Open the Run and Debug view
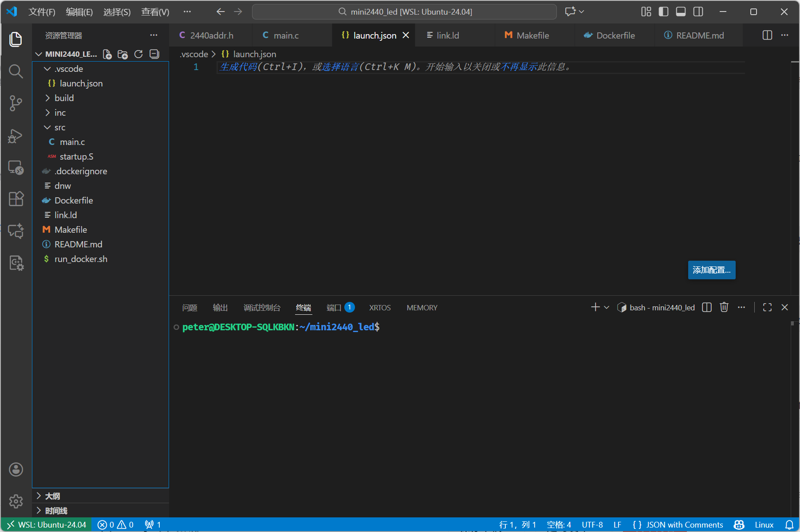The image size is (800, 532). 16,136
